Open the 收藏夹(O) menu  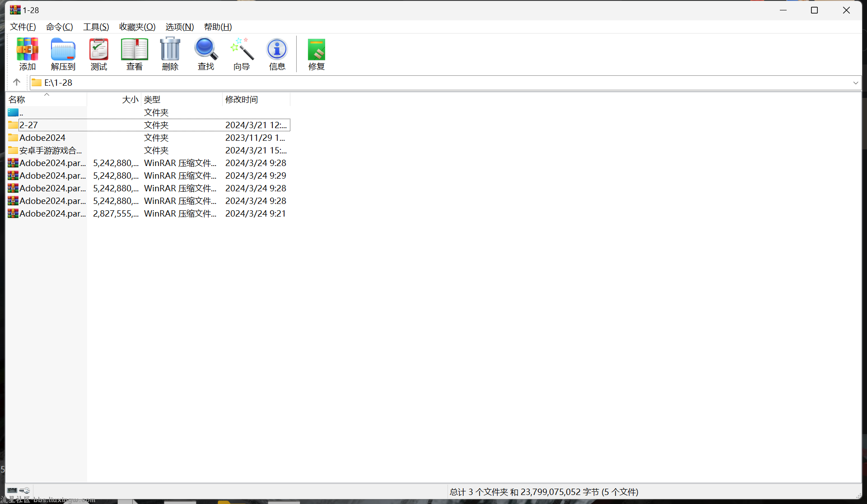pos(137,27)
